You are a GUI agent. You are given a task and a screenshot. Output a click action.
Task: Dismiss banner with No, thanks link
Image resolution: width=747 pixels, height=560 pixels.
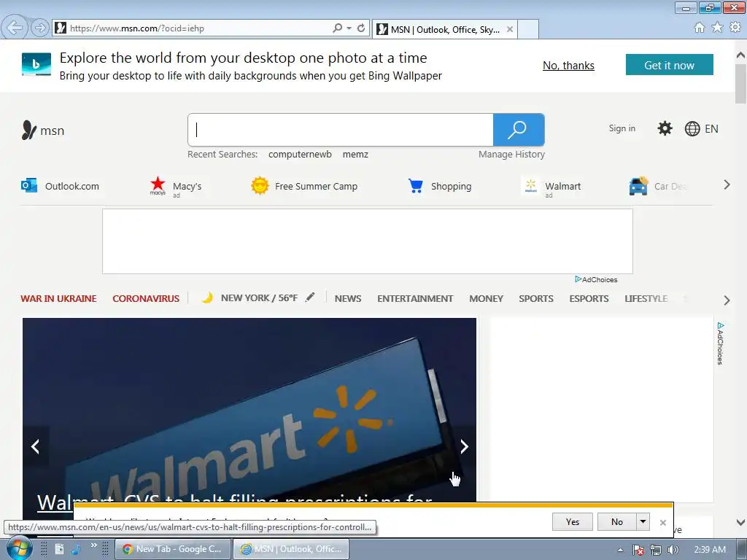(568, 65)
